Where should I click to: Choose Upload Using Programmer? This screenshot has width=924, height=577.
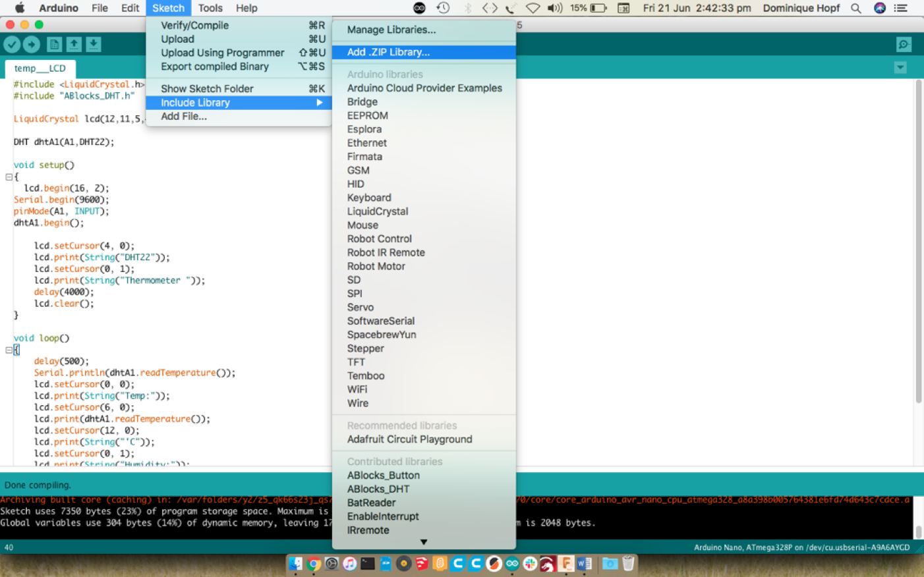click(239, 53)
